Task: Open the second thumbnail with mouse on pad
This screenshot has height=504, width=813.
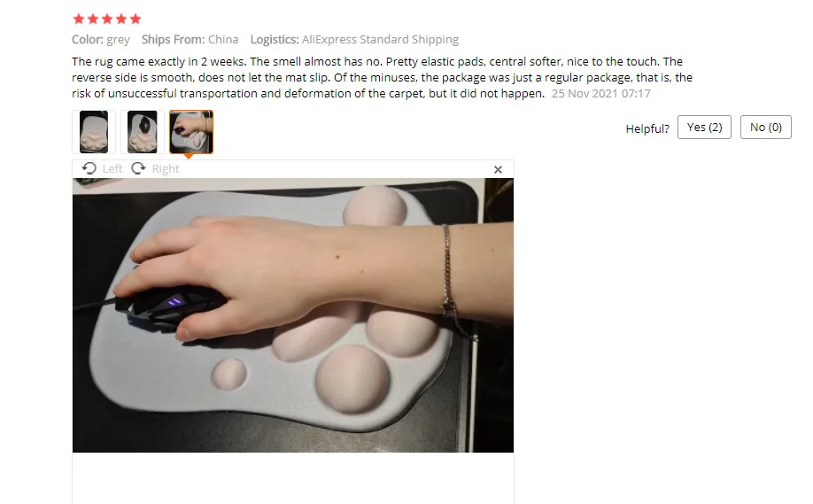Action: coord(142,132)
